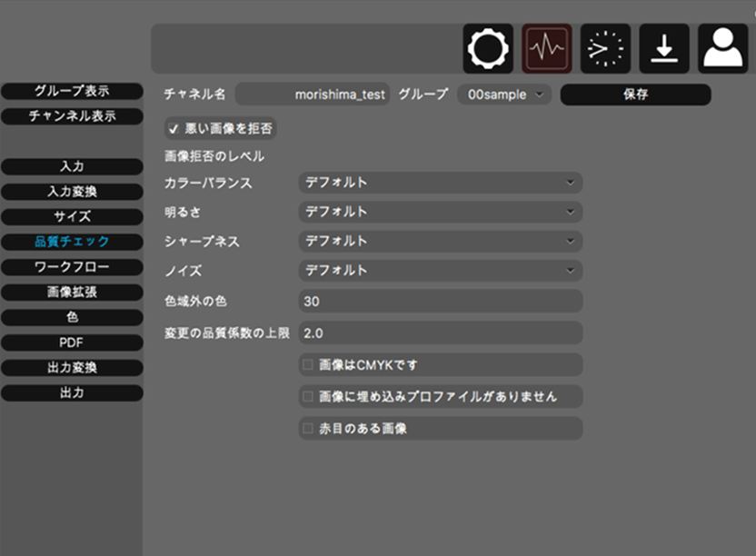The height and width of the screenshot is (556, 756).
Task: Click the チャネル名 text field
Action: [x=313, y=94]
